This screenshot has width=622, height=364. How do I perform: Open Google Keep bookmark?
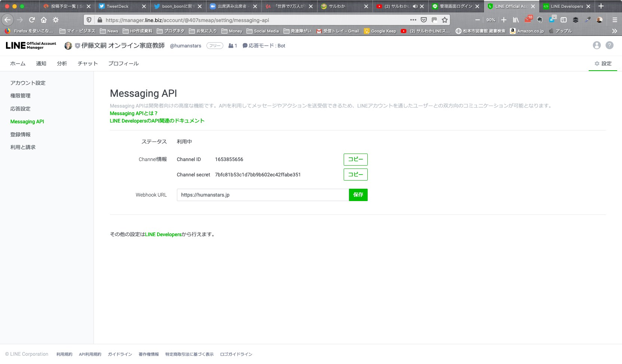pyautogui.click(x=380, y=31)
